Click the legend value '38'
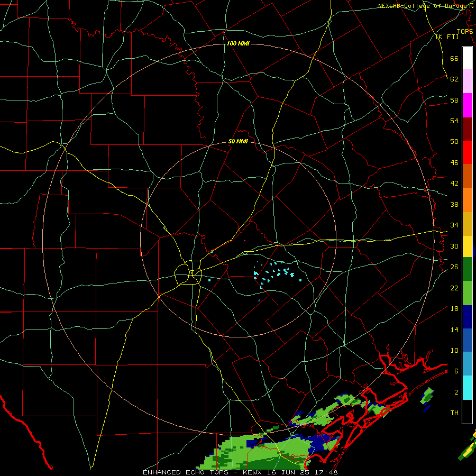Viewport: 476px width, 476px height. coord(454,204)
